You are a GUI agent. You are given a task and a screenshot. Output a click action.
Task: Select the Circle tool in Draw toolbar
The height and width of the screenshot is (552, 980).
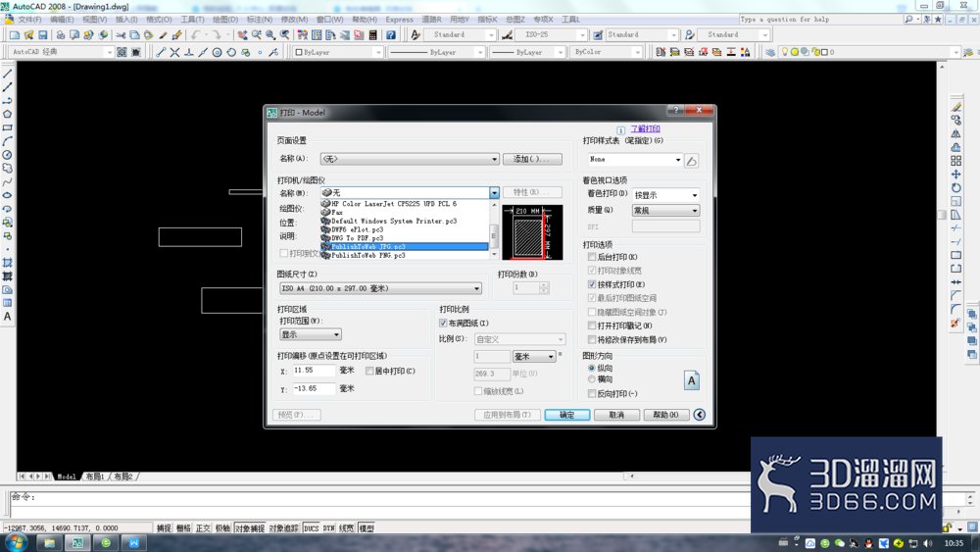8,155
